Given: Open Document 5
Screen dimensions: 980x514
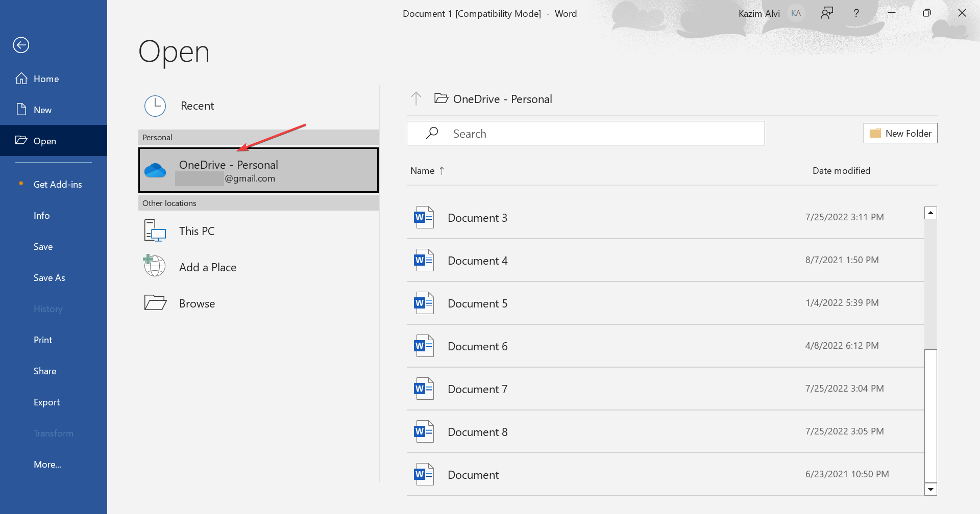Looking at the screenshot, I should [666, 303].
